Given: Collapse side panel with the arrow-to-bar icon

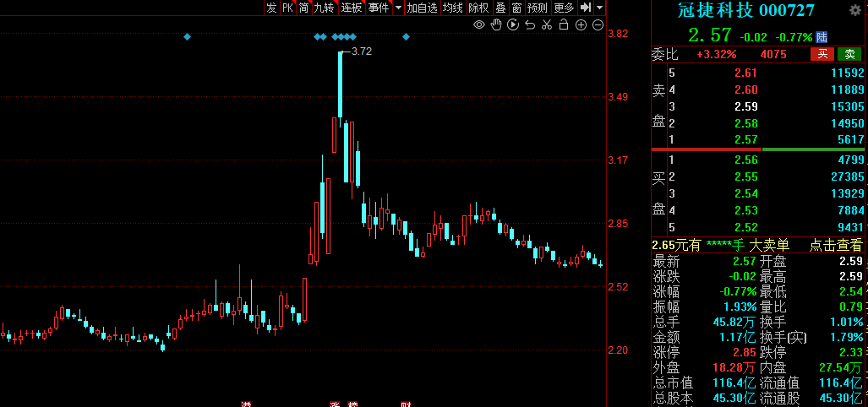Looking at the screenshot, I should point(586,8).
